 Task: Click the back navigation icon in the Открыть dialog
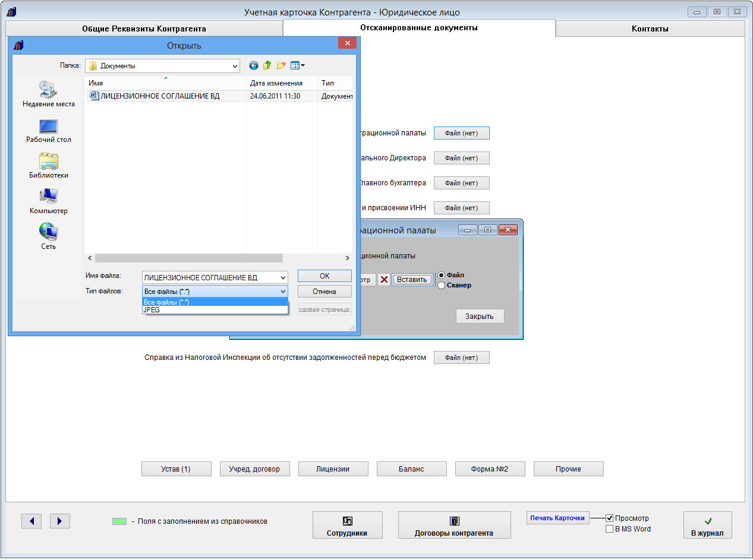[x=254, y=66]
